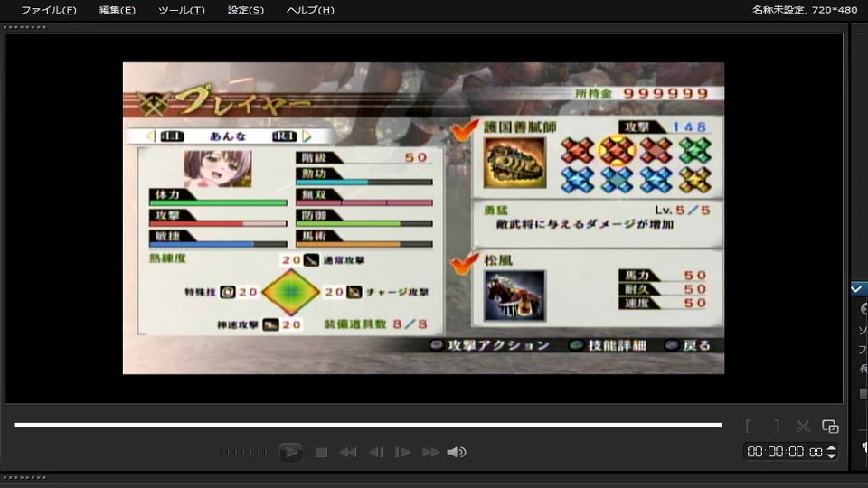
Task: Click the pink 無双 gauge
Action: (364, 203)
